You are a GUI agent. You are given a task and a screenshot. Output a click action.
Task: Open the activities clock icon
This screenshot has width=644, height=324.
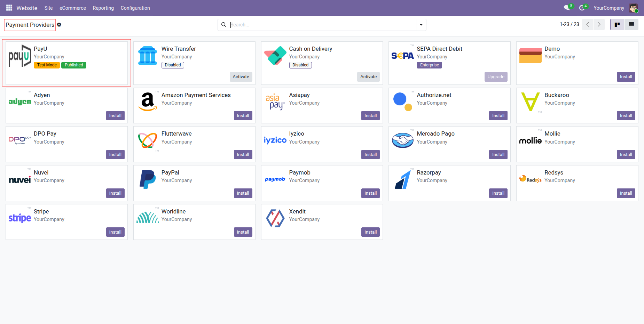pos(582,8)
